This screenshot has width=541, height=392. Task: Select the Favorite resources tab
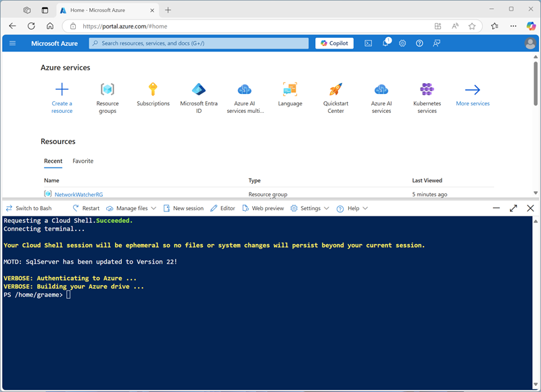point(83,161)
